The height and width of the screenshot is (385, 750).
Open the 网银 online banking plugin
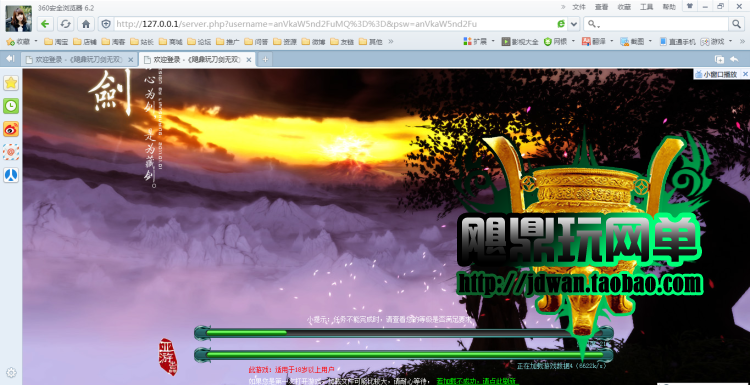(x=555, y=42)
